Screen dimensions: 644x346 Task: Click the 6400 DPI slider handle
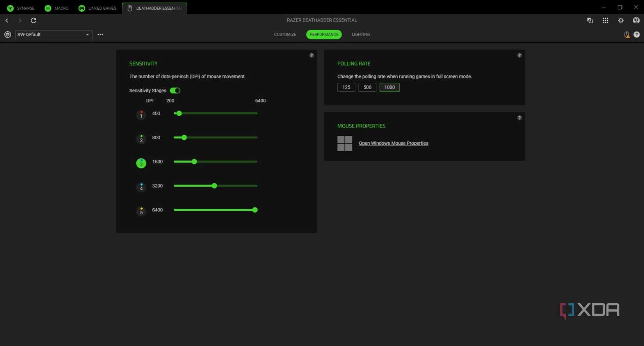pos(255,210)
